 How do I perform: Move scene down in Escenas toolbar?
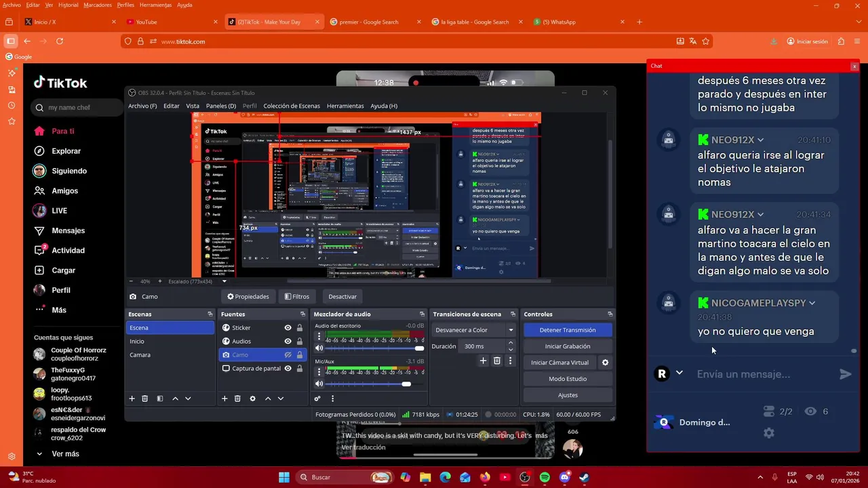pyautogui.click(x=188, y=399)
